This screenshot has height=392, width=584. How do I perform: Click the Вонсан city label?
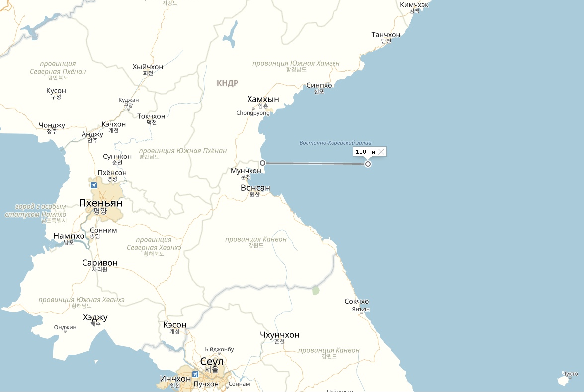[x=255, y=188]
